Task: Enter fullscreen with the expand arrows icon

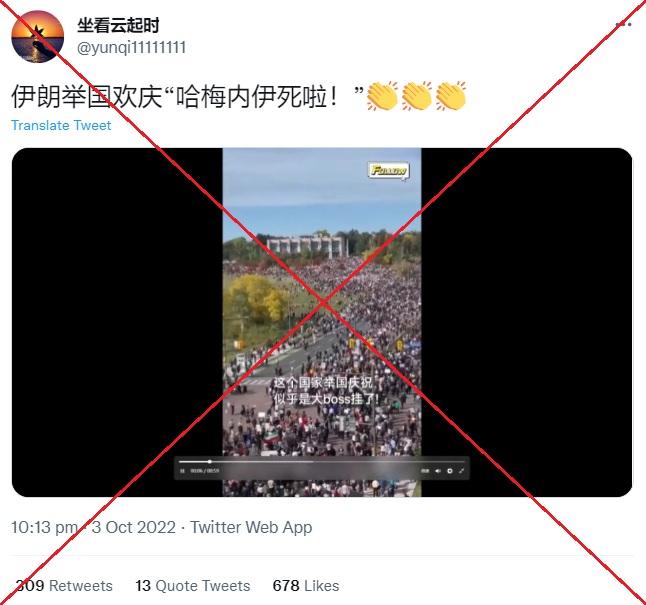Action: (461, 471)
